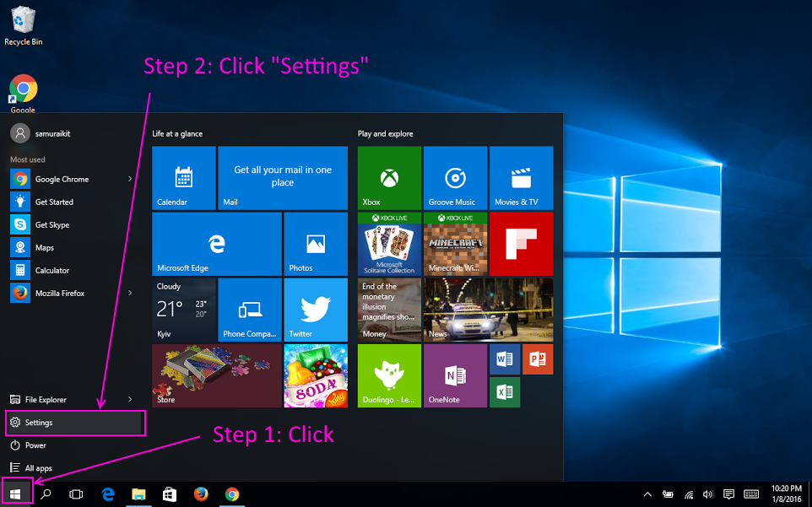Open the Xbox tile

[388, 177]
